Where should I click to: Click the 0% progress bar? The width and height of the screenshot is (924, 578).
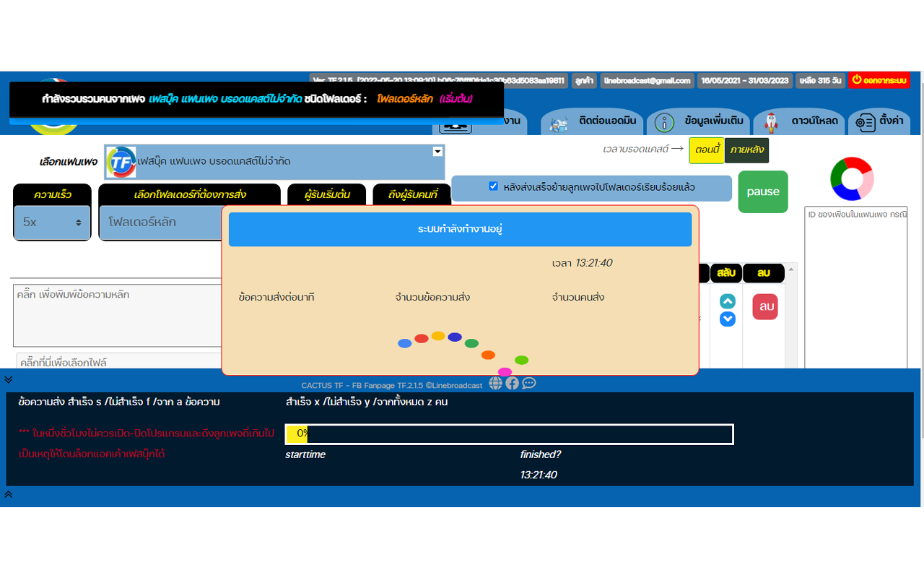[x=509, y=434]
